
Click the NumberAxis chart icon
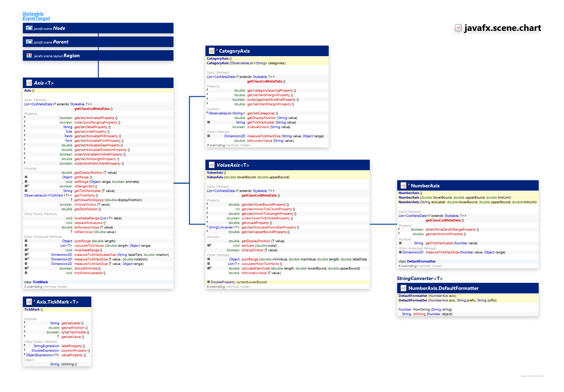(x=403, y=186)
